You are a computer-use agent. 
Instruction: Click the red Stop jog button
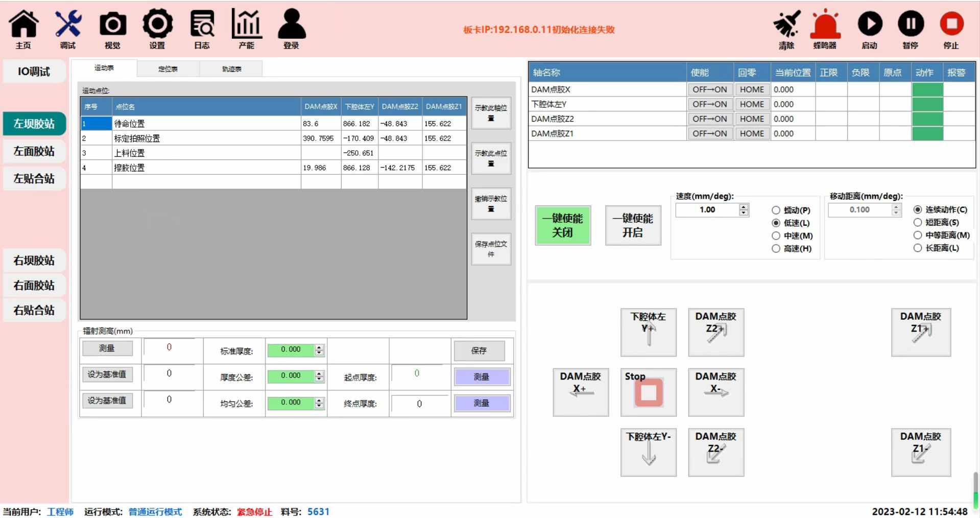tap(649, 392)
